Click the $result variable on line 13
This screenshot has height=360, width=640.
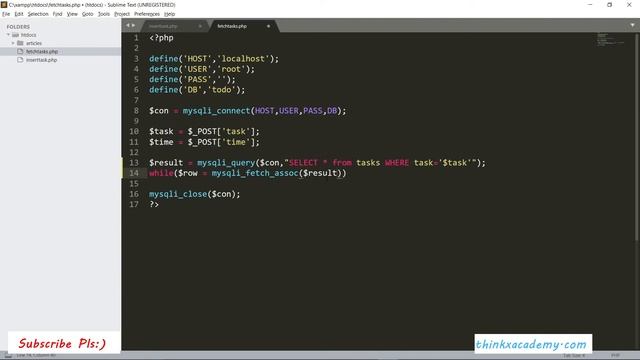[166, 163]
